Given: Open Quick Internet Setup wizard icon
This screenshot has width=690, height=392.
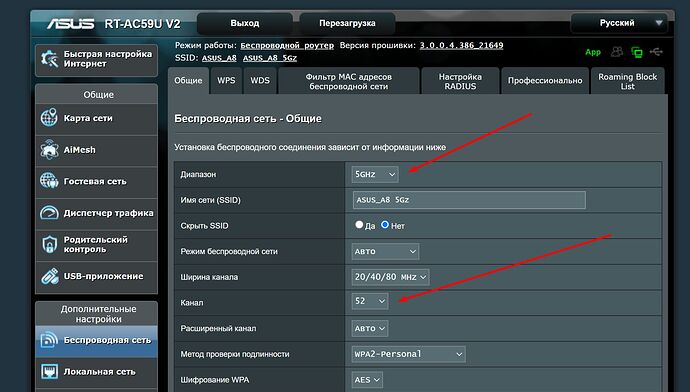Looking at the screenshot, I should [x=49, y=59].
